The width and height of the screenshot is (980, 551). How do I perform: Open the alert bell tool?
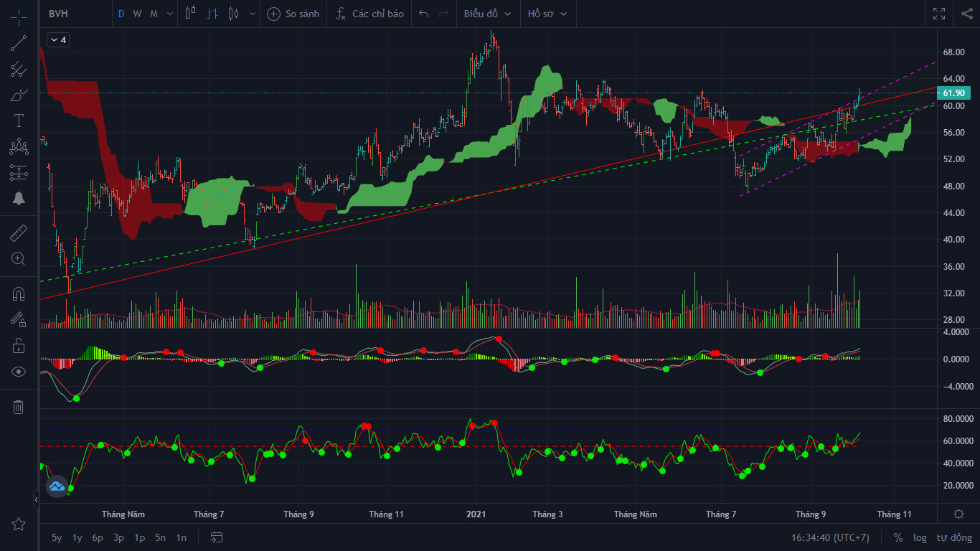(19, 198)
